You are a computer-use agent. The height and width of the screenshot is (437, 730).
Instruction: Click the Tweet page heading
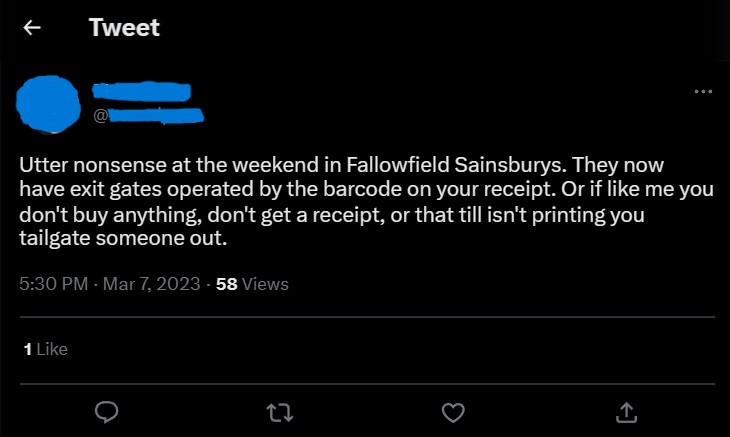pos(124,27)
